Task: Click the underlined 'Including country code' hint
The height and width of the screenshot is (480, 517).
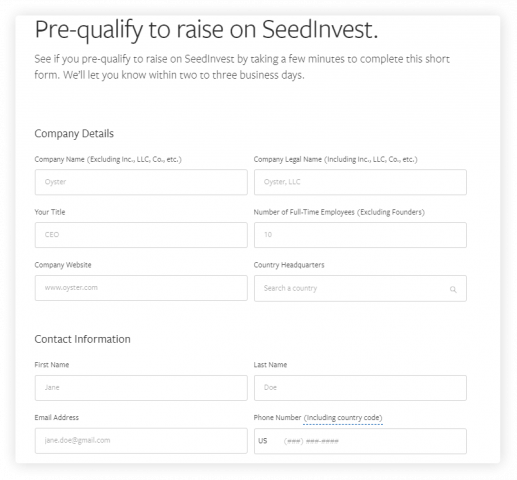Action: [x=343, y=418]
